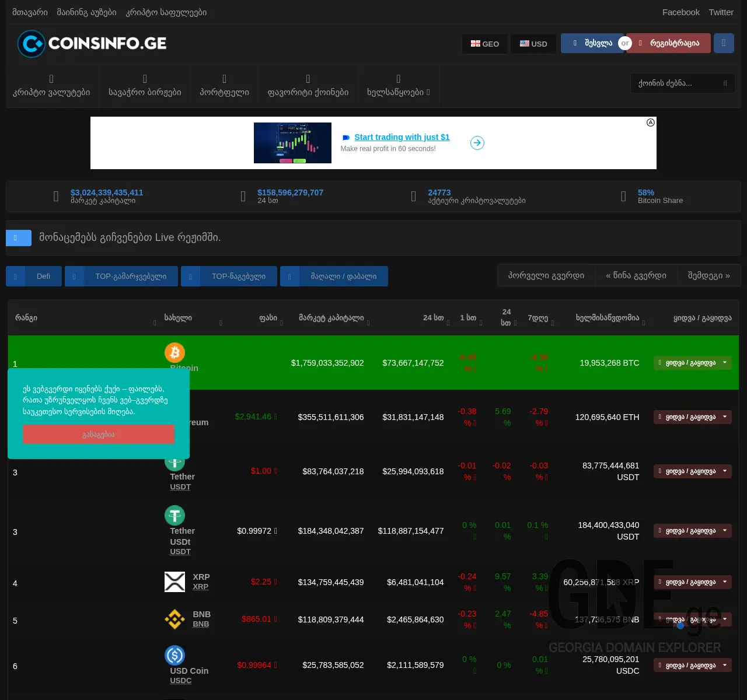This screenshot has width=747, height=700.
Task: Open the მაინინგ აუზები menu item
Action: click(x=86, y=12)
